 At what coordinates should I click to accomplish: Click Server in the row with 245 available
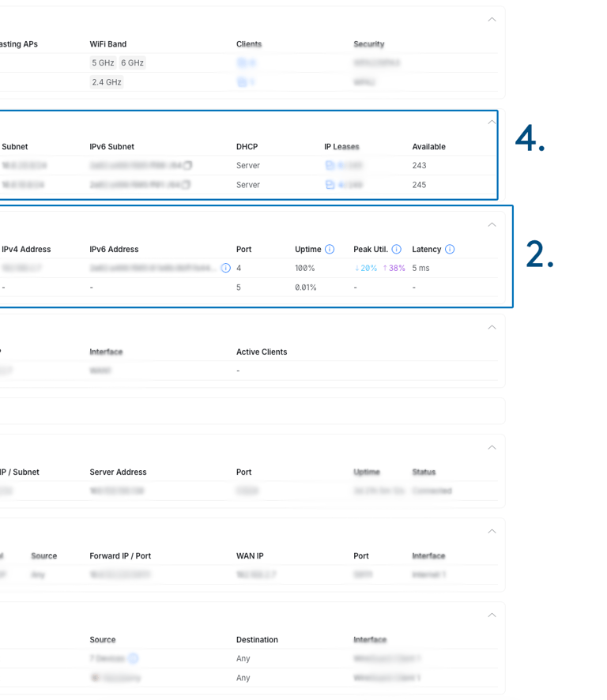click(248, 185)
